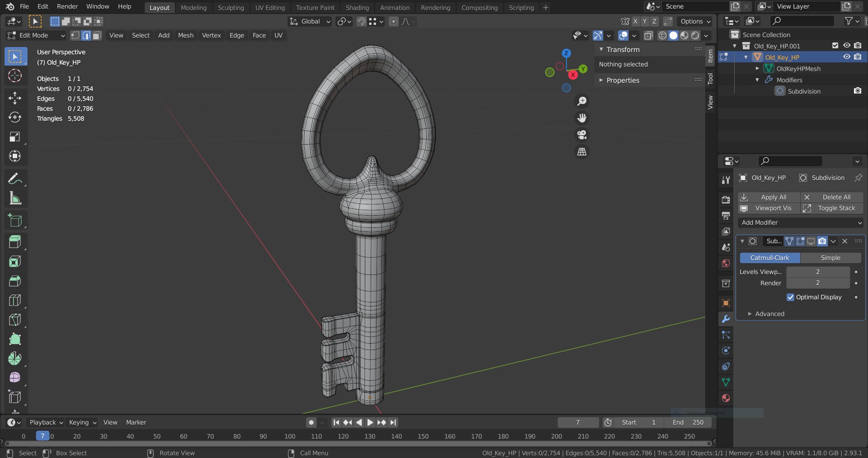Select Simple subdivision type
The width and height of the screenshot is (868, 458).
[830, 258]
